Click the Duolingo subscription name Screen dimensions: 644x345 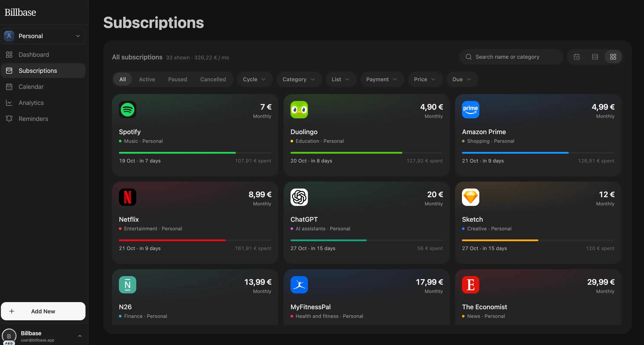(x=304, y=132)
